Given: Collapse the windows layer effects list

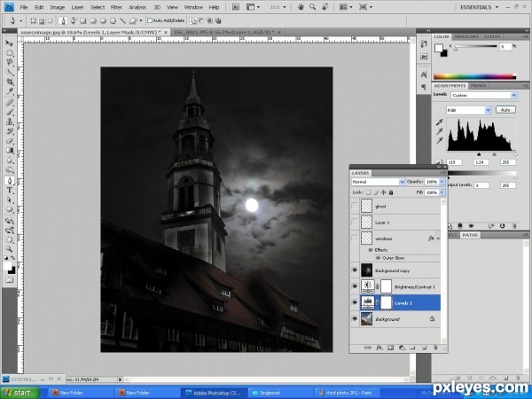Looking at the screenshot, I should coord(438,239).
